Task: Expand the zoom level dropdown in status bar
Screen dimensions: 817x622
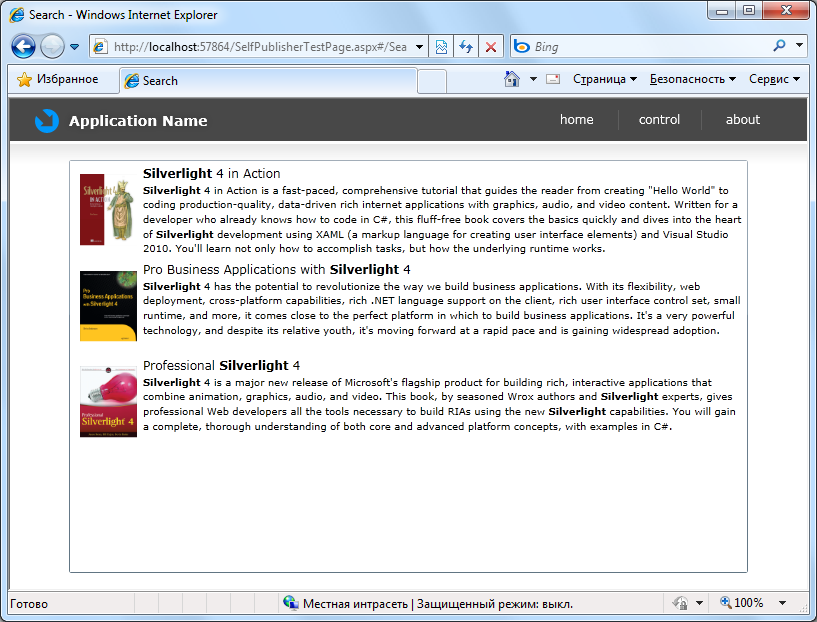Action: (782, 603)
